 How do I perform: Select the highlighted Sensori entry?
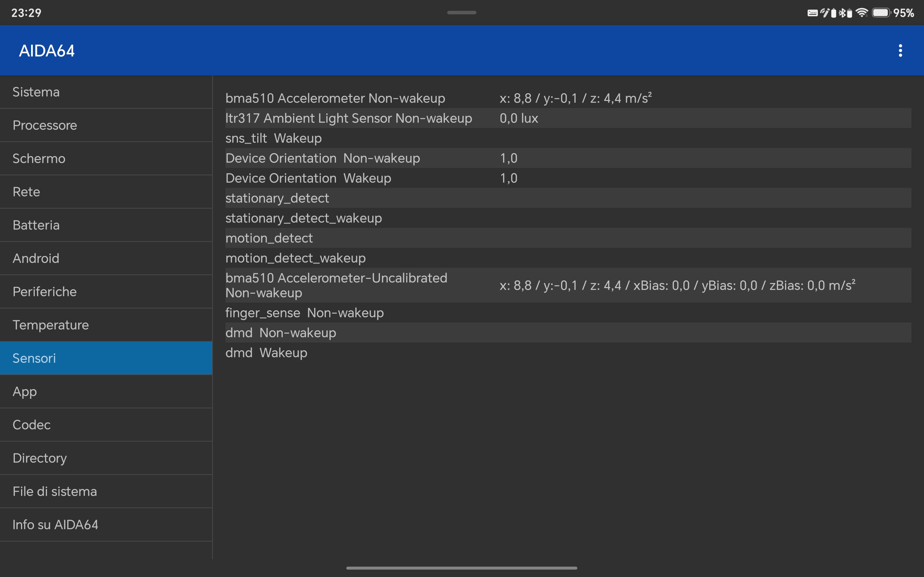[x=106, y=358]
